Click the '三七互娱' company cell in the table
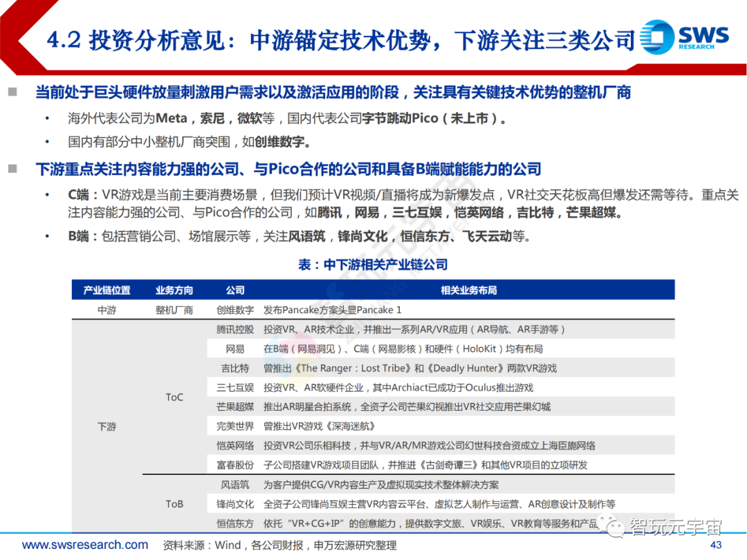Viewport: 747px width, 560px height. (235, 388)
